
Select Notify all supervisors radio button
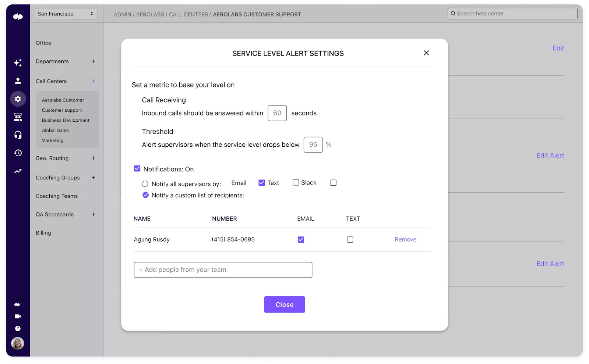(145, 183)
